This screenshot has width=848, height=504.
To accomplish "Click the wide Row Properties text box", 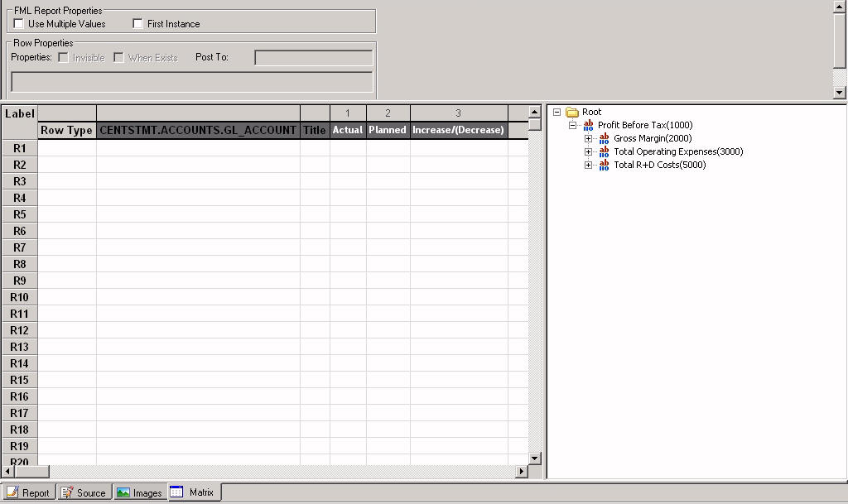I will click(192, 82).
